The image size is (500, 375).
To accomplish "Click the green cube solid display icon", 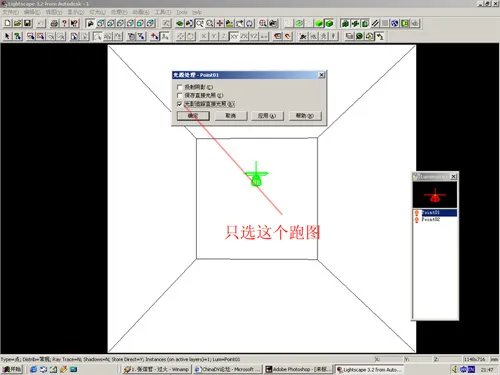I will pyautogui.click(x=329, y=23).
